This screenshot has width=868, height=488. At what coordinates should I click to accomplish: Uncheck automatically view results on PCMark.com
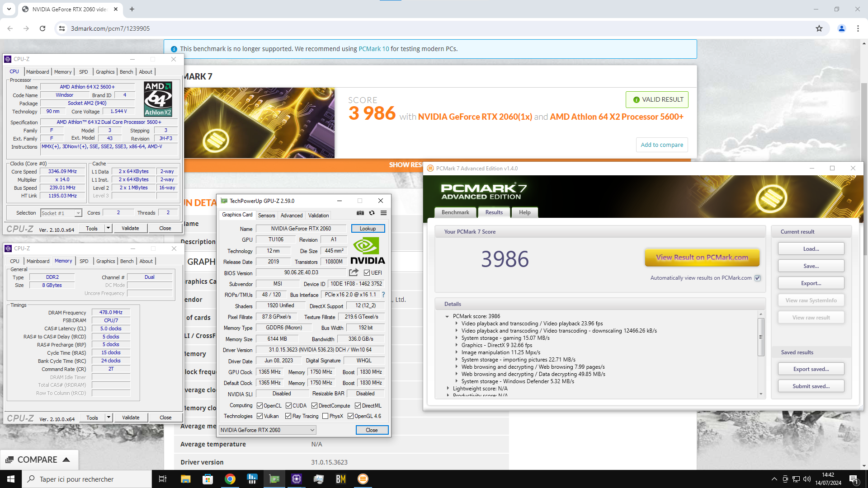tap(758, 278)
